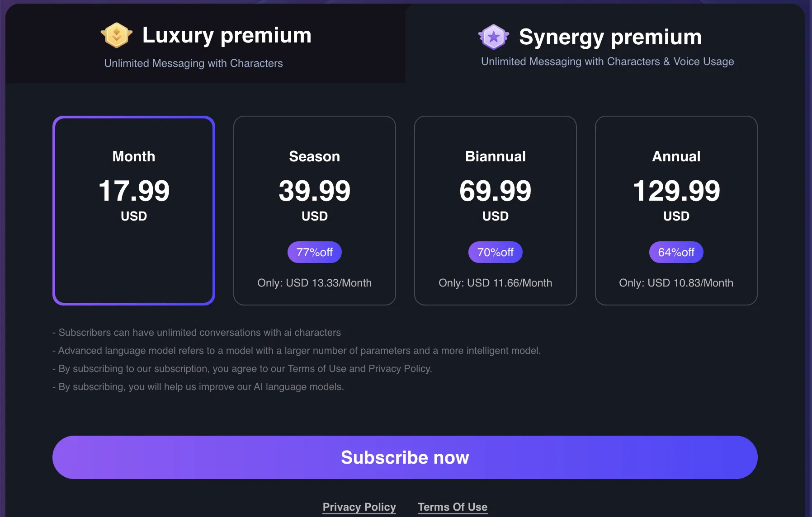Click the 129.99 USD Annual price
Image resolution: width=812 pixels, height=517 pixels.
(676, 191)
